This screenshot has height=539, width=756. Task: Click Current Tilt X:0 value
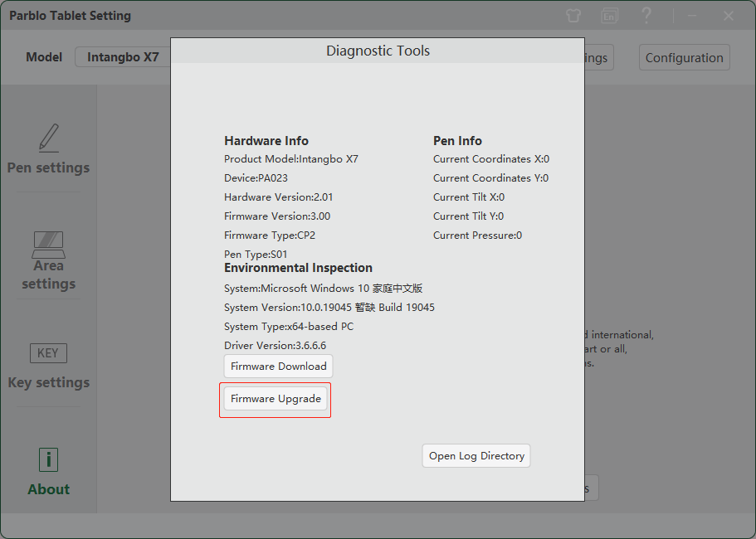point(469,197)
